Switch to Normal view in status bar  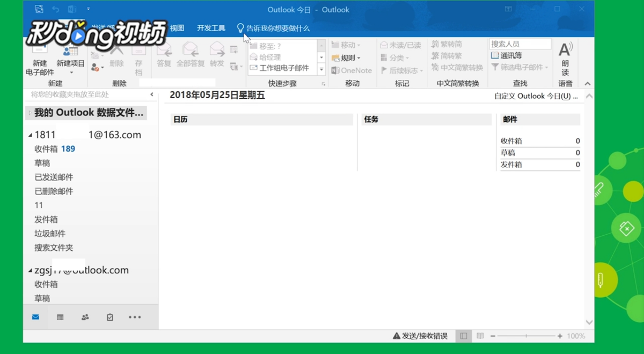[464, 336]
